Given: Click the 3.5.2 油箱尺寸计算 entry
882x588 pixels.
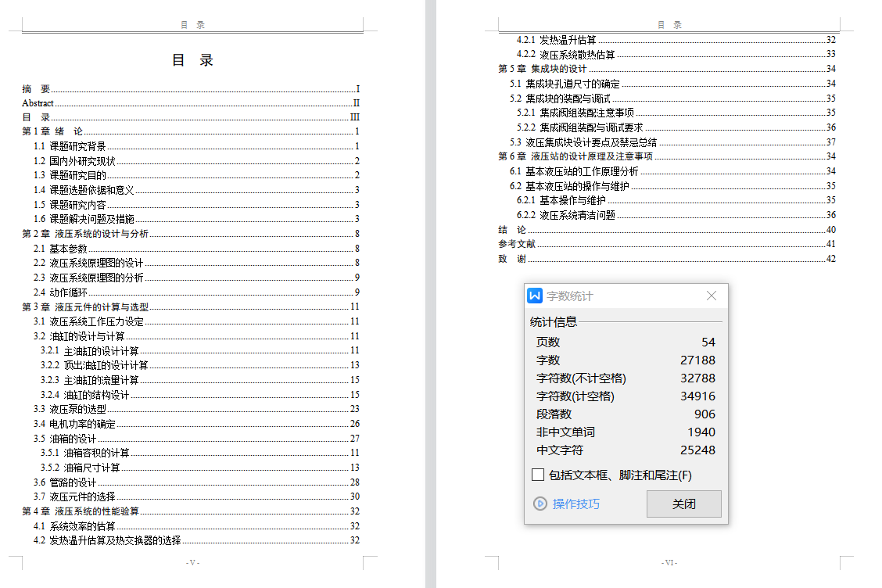Looking at the screenshot, I should click(x=199, y=468).
